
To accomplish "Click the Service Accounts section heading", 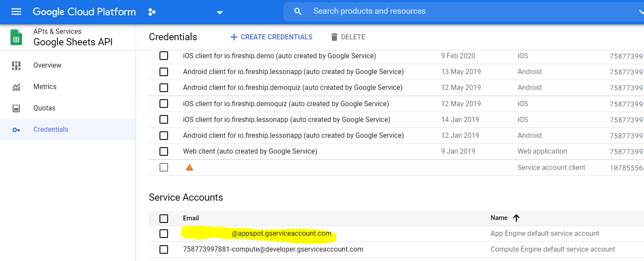I will coord(186,197).
